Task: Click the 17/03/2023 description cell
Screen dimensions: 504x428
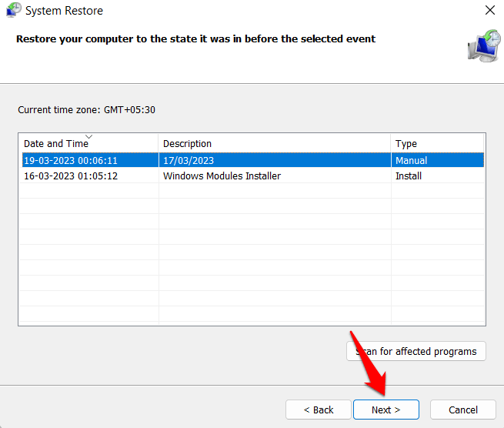Action: tap(189, 161)
